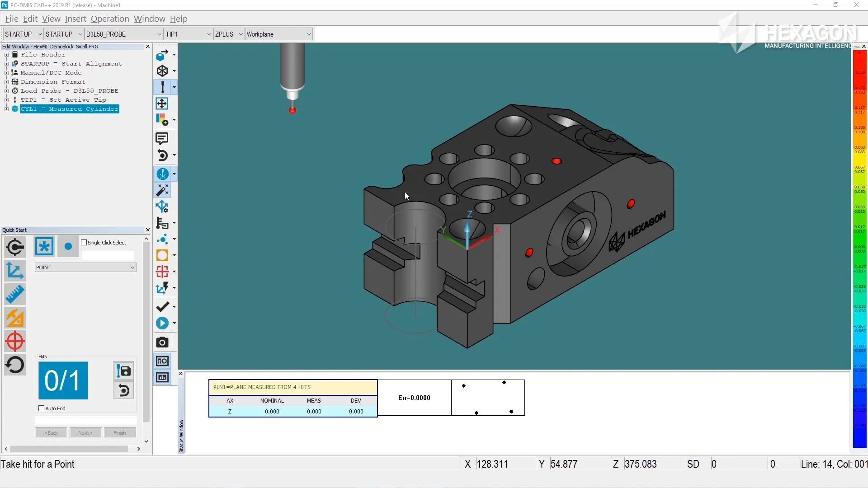Click the execute play icon in toolbar
This screenshot has width=868, height=488.
click(162, 323)
